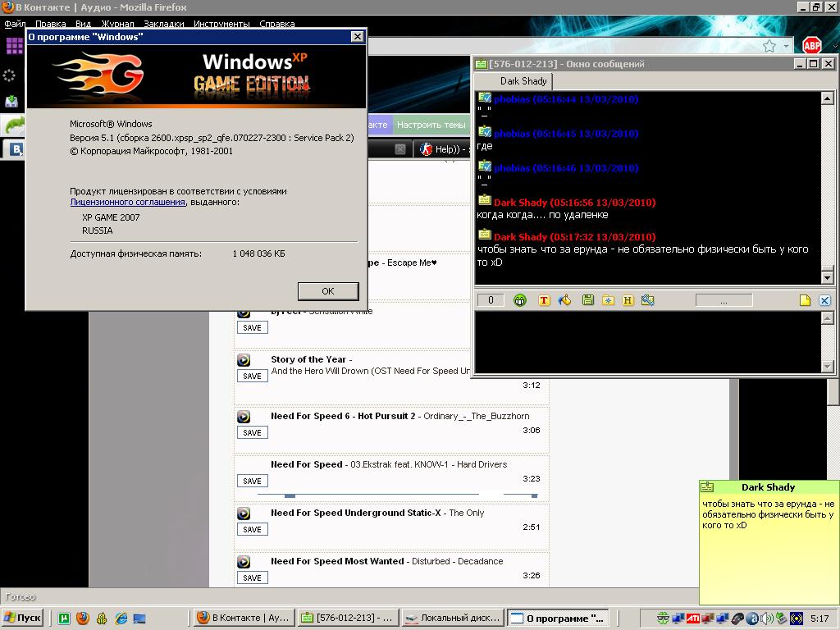
Task: Open the 'Правка' menu in Firefox
Action: pyautogui.click(x=50, y=24)
